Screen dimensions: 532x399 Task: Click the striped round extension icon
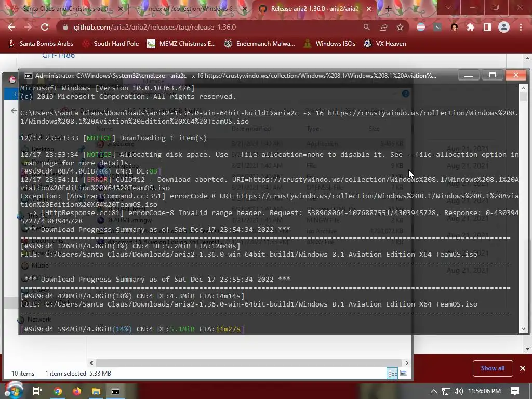(421, 27)
